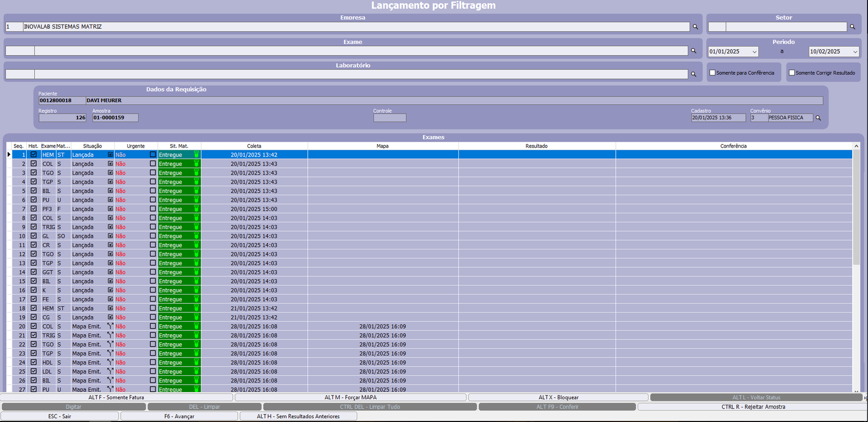Tick the Somente Corrigir Resultado checkbox
The image size is (868, 422).
(x=792, y=73)
